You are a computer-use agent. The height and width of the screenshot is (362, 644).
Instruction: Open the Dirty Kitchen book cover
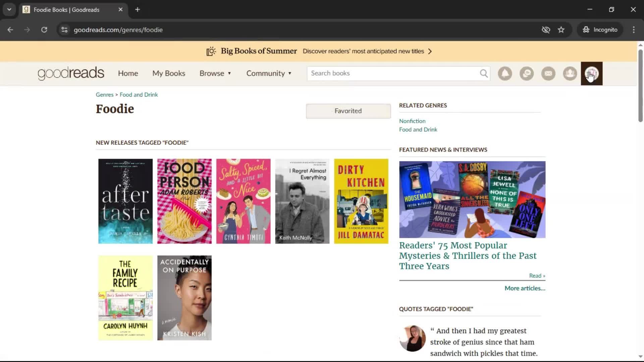click(x=361, y=201)
